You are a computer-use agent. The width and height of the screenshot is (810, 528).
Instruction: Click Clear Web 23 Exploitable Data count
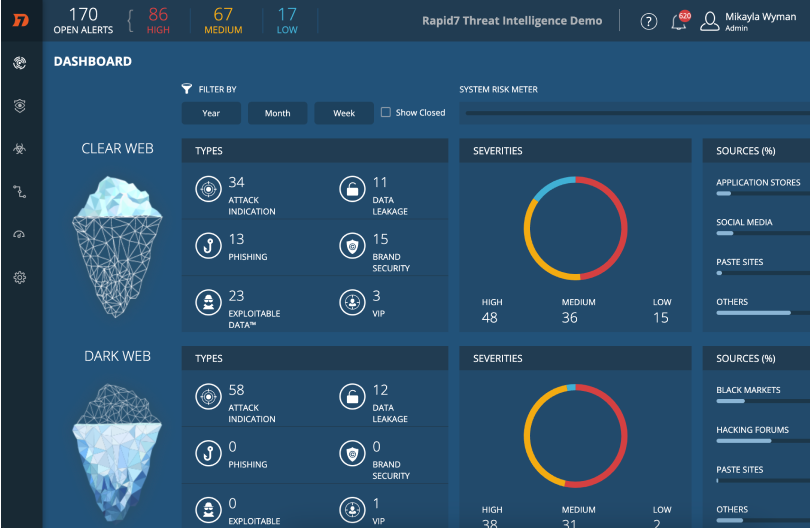(x=237, y=296)
